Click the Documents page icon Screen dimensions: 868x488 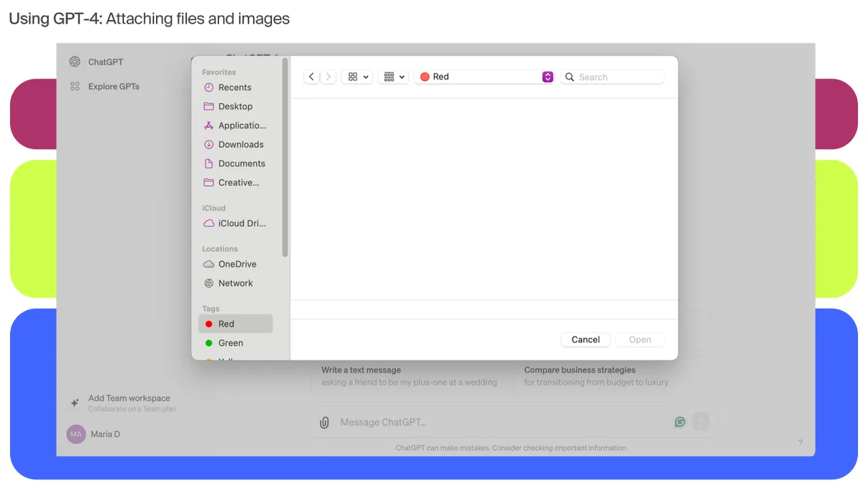pos(209,164)
